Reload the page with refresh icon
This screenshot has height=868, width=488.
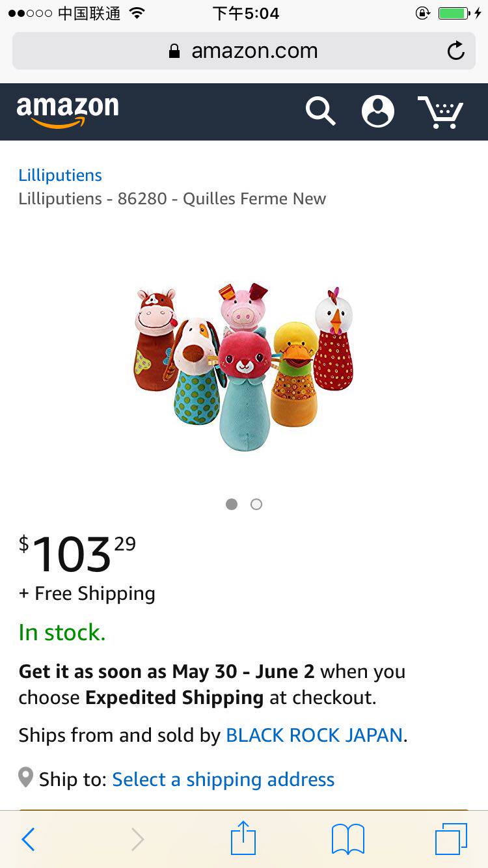[456, 51]
